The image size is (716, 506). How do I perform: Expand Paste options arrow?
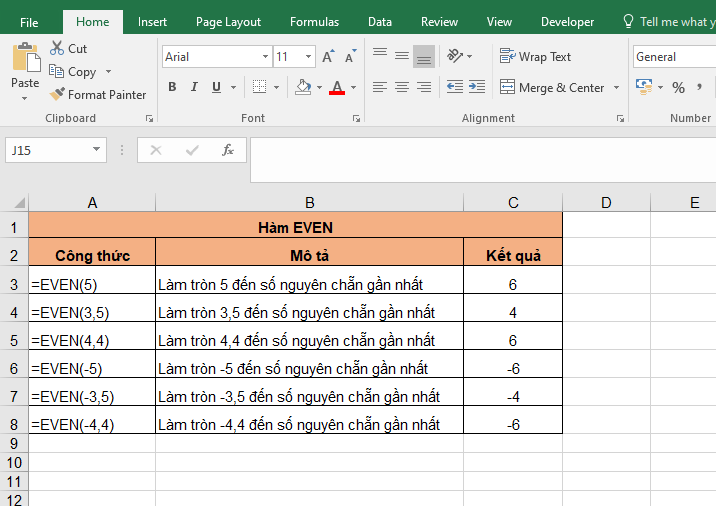pyautogui.click(x=25, y=99)
